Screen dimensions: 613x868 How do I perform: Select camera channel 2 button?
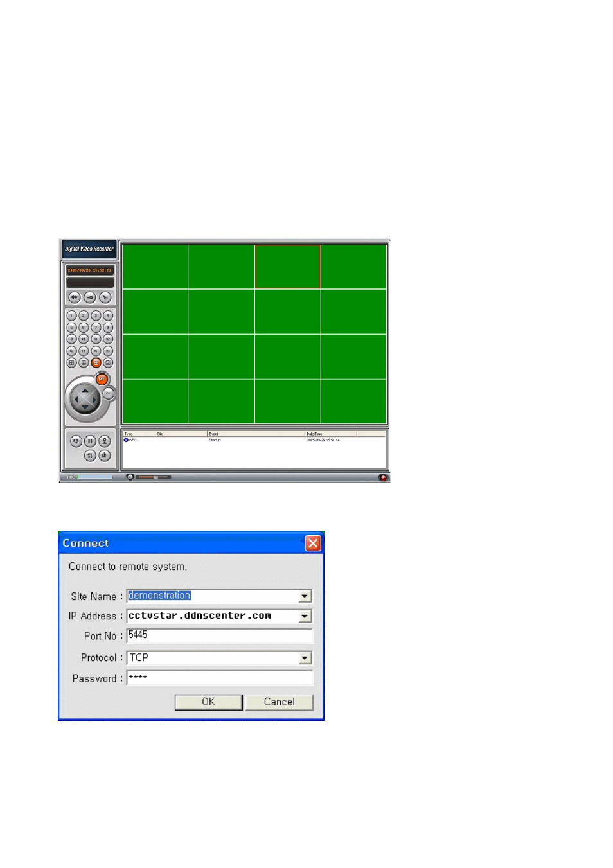pos(84,315)
